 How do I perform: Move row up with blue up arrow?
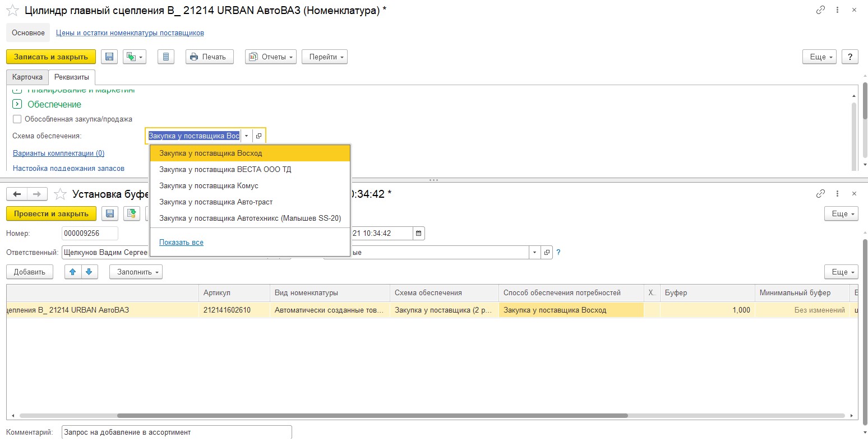coord(73,272)
